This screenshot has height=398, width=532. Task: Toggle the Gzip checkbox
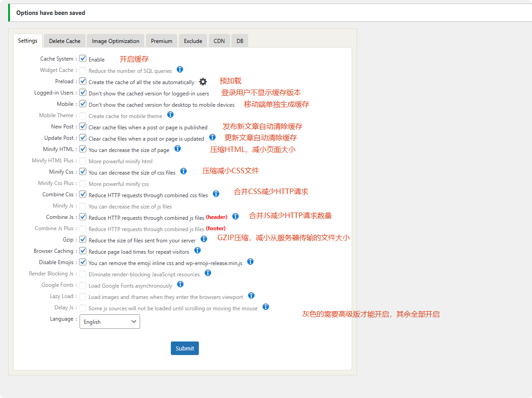coord(83,239)
